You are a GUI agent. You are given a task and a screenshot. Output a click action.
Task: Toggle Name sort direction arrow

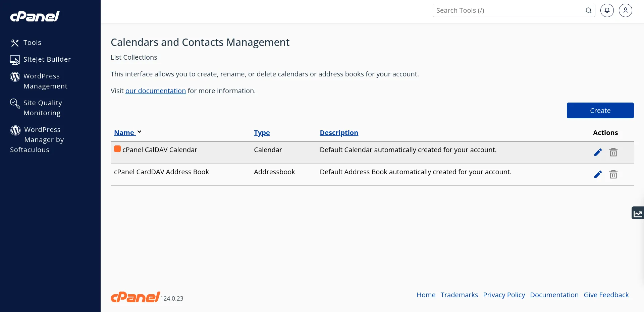139,132
